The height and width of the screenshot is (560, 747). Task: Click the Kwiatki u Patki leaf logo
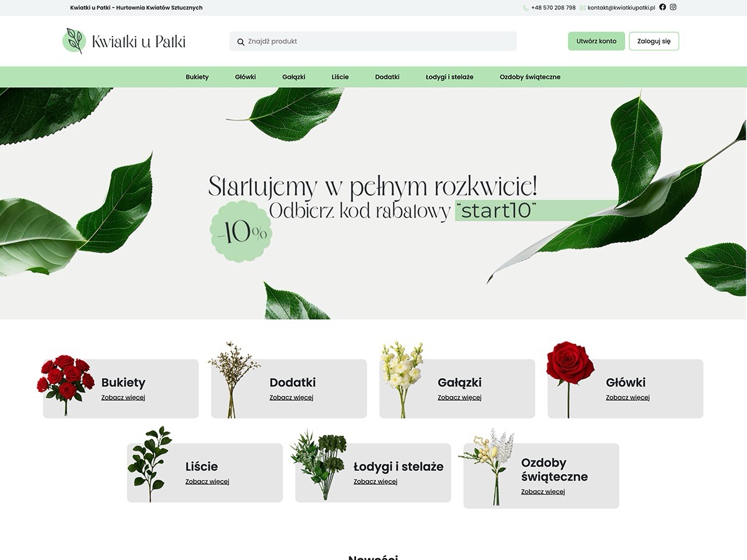(x=74, y=41)
